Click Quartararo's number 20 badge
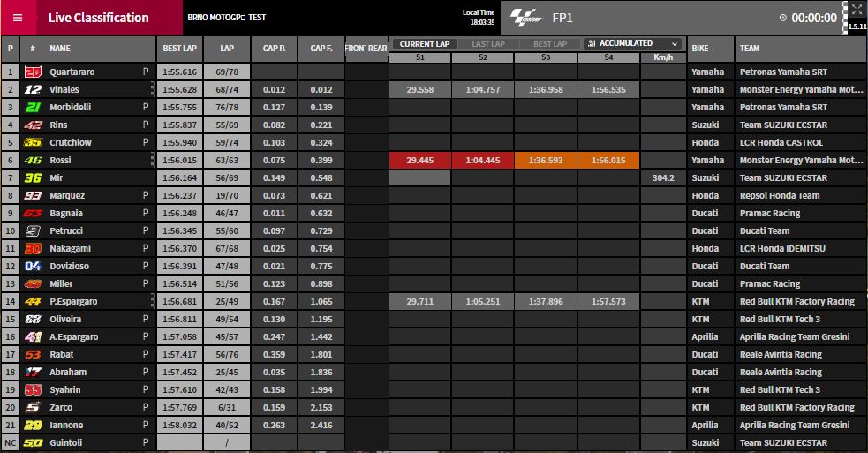The image size is (868, 453). [x=33, y=72]
